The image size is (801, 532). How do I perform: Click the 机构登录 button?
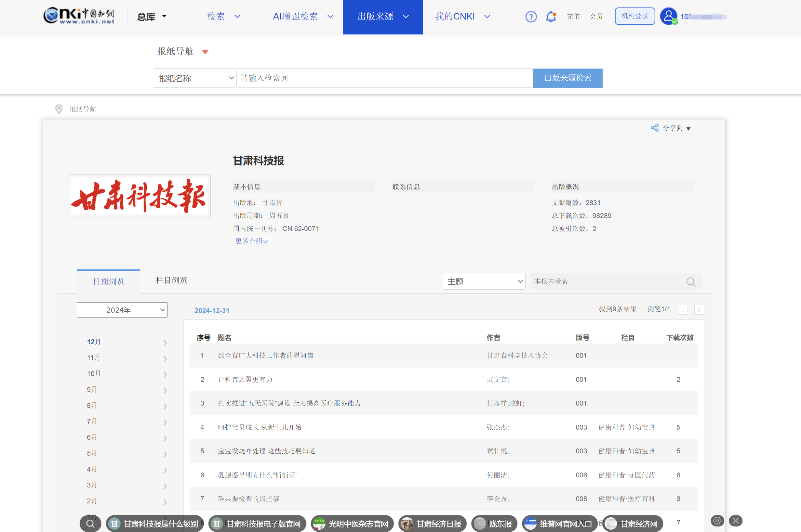(634, 16)
